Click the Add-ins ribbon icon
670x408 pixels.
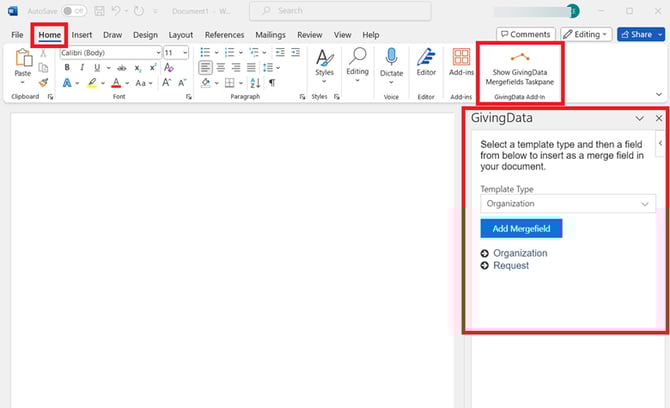tap(461, 62)
